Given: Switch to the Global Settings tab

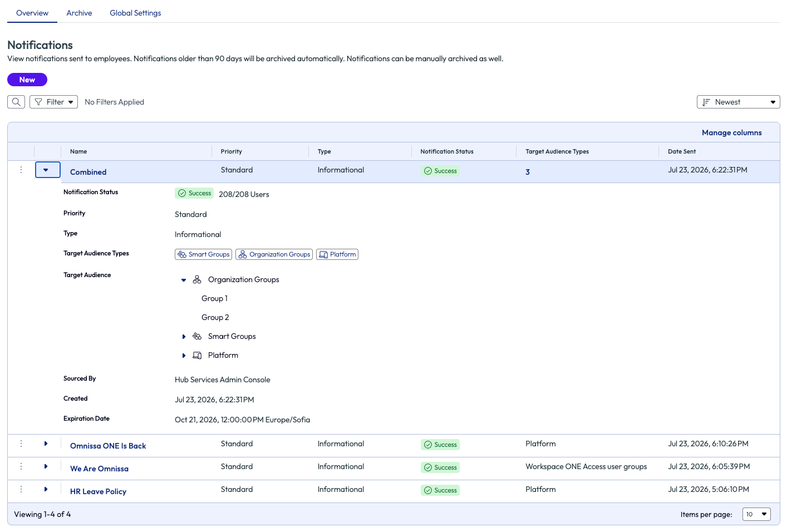Looking at the screenshot, I should click(135, 13).
